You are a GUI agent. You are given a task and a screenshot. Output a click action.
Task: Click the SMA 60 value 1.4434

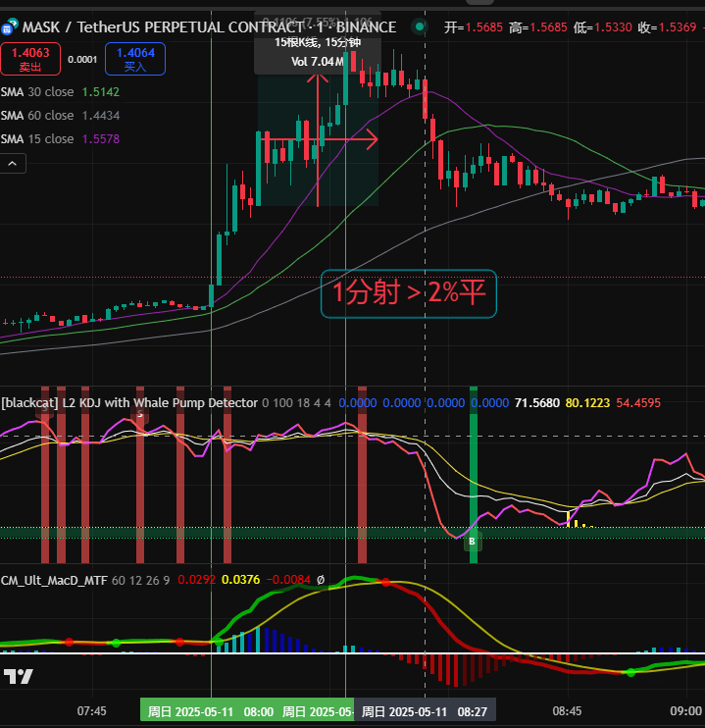pyautogui.click(x=101, y=115)
